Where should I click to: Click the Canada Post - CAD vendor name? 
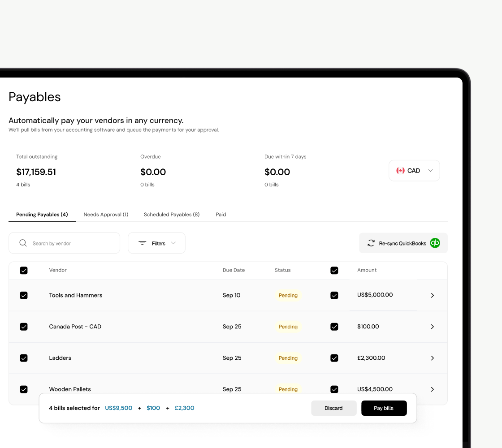(75, 327)
